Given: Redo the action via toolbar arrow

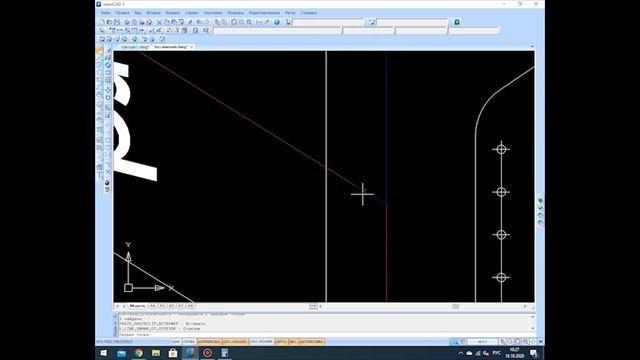Looking at the screenshot, I should 207,22.
